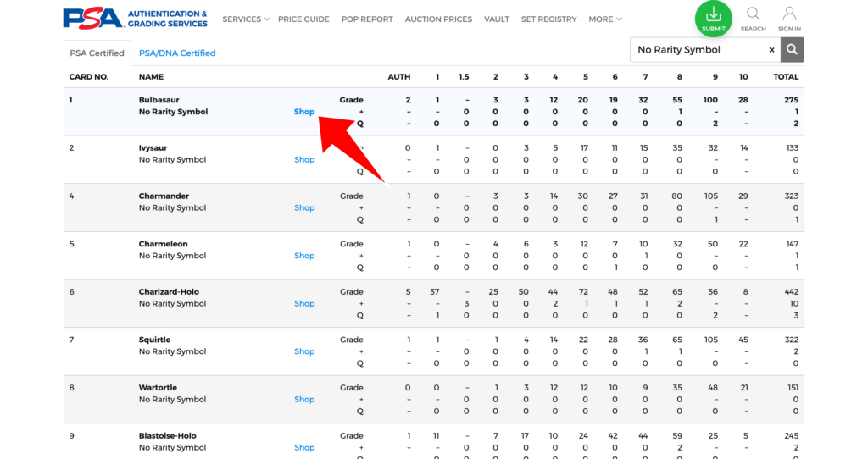Click the Shop link for Blastoise-Holo

tap(304, 447)
